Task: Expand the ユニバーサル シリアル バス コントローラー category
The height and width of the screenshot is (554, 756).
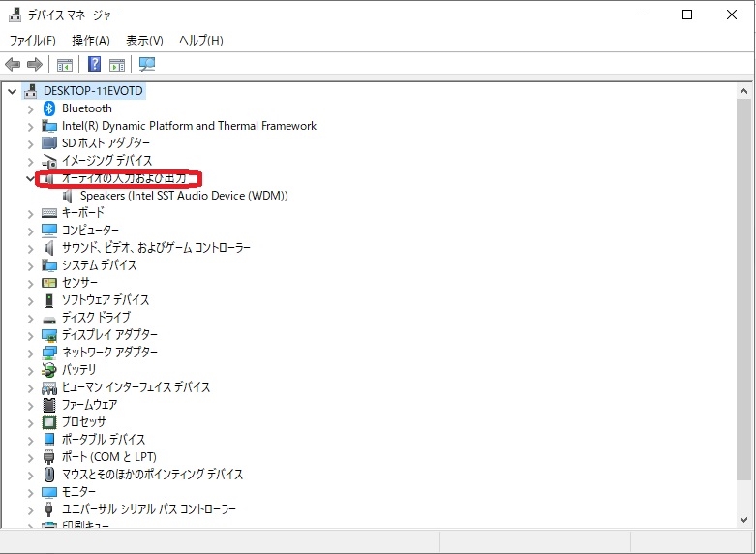Action: point(30,509)
